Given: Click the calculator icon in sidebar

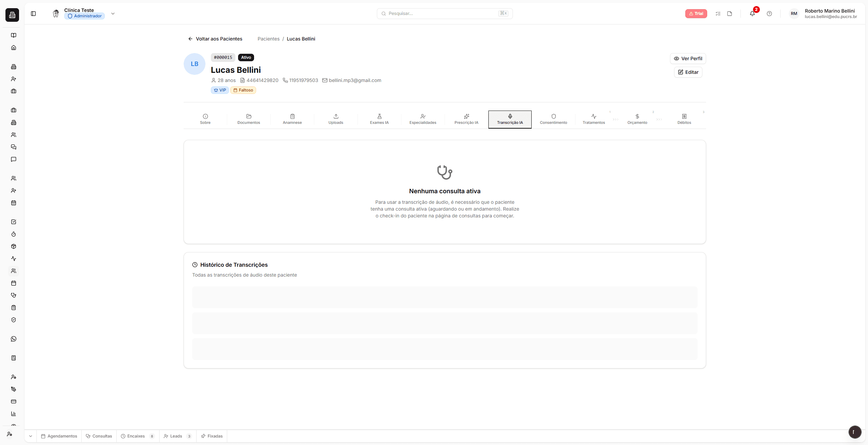Looking at the screenshot, I should (14, 358).
